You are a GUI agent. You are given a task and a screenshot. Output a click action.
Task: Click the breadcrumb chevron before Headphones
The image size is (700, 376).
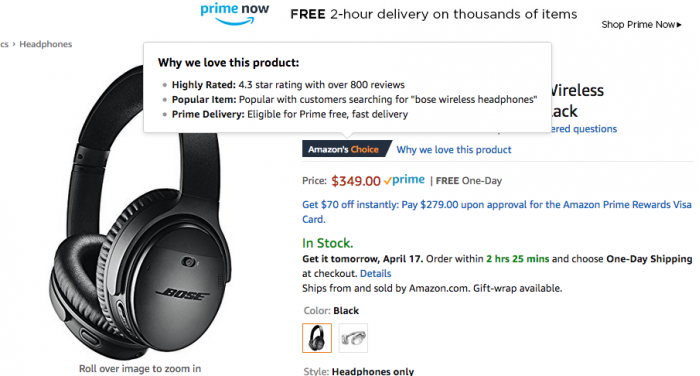coord(14,44)
